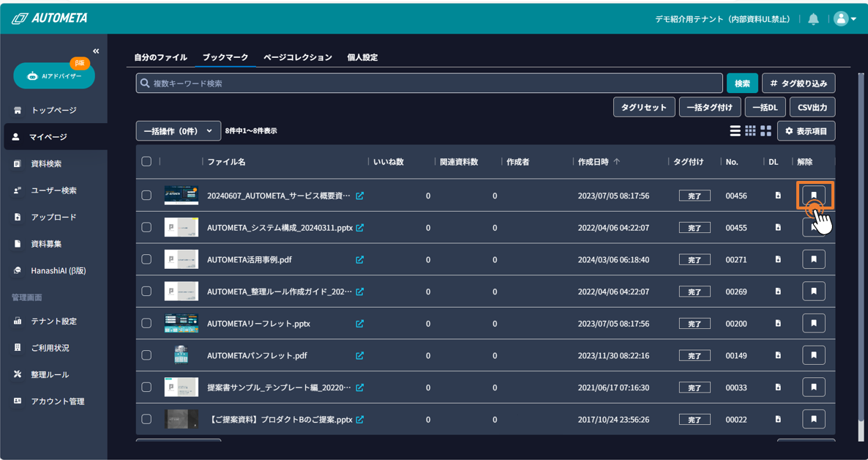Switch to ページコレクション tab
The image size is (868, 460).
pyautogui.click(x=298, y=57)
